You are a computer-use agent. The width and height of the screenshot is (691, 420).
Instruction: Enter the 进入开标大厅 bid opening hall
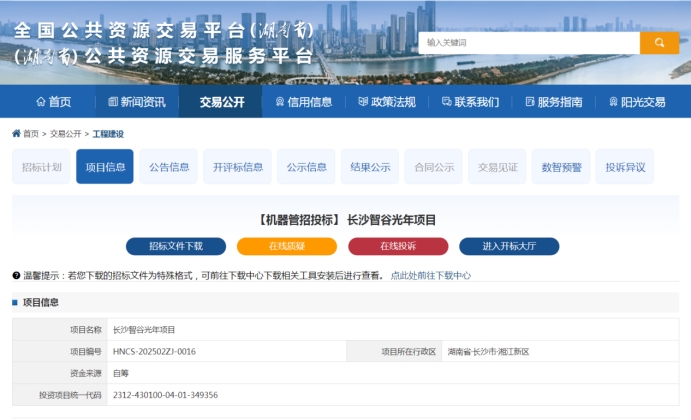click(509, 246)
